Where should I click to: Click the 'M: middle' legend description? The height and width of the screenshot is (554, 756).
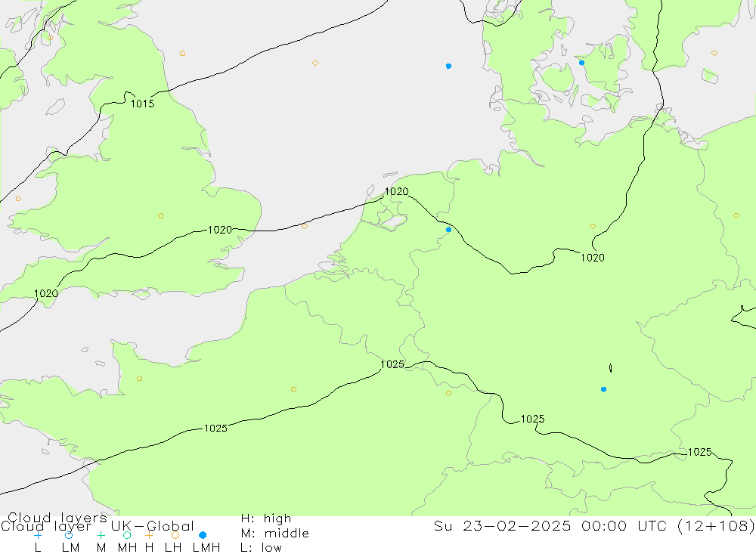point(275,534)
